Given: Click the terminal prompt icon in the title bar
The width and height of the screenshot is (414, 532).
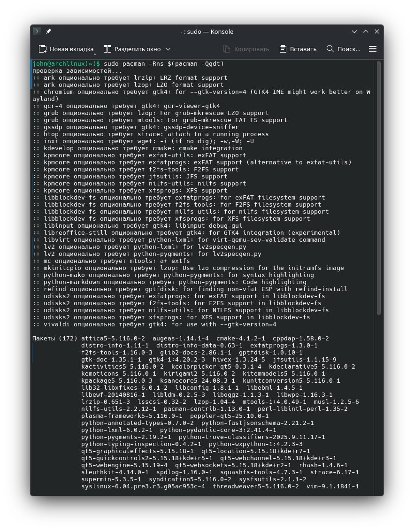Looking at the screenshot, I should [x=37, y=31].
